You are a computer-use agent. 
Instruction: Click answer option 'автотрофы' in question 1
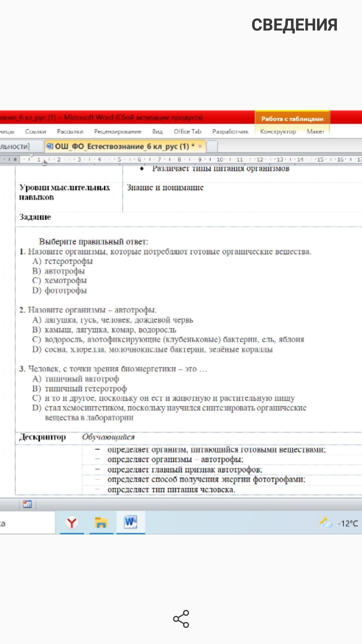pos(65,271)
